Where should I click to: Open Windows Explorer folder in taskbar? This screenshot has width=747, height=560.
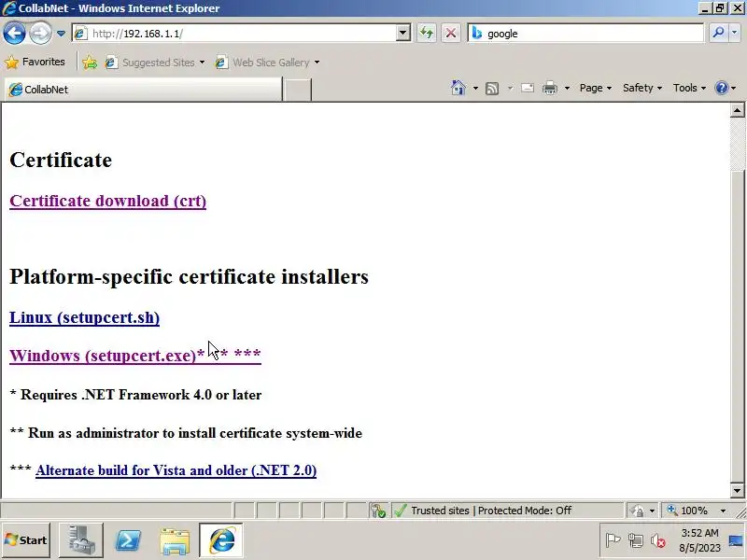tap(175, 540)
